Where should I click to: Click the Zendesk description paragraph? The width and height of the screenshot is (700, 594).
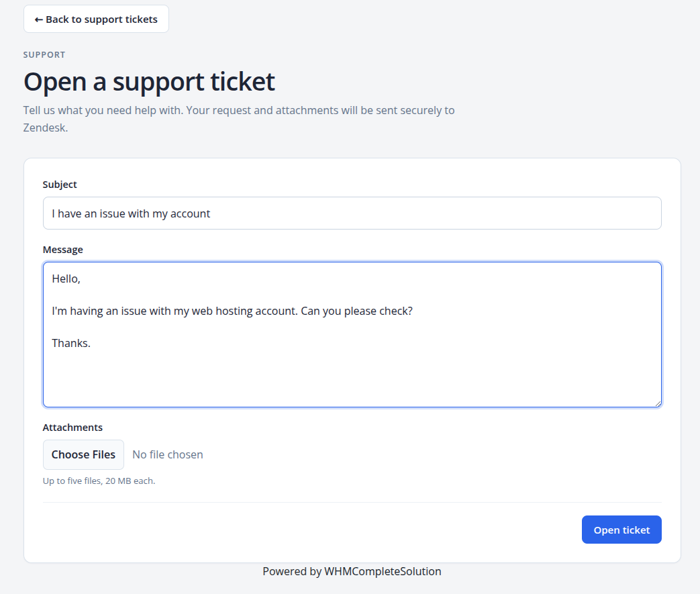click(x=239, y=119)
